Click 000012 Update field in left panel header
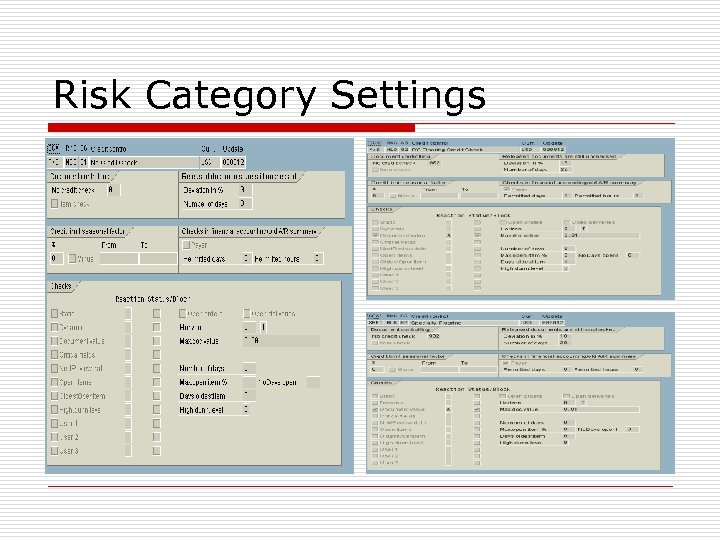 point(233,162)
